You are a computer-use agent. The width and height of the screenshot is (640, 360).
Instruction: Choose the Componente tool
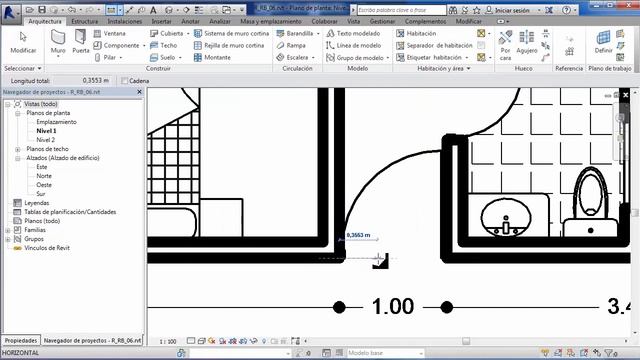[x=116, y=45]
